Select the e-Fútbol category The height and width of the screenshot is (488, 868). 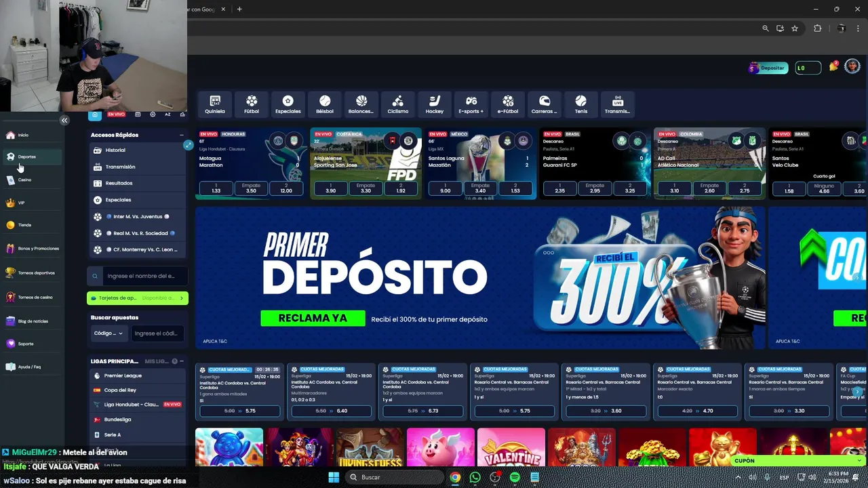(508, 104)
